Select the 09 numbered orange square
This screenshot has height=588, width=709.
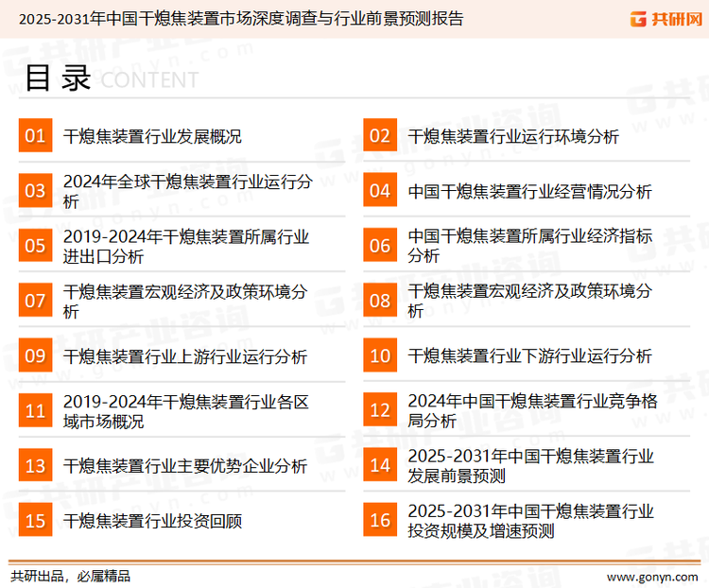click(x=35, y=356)
